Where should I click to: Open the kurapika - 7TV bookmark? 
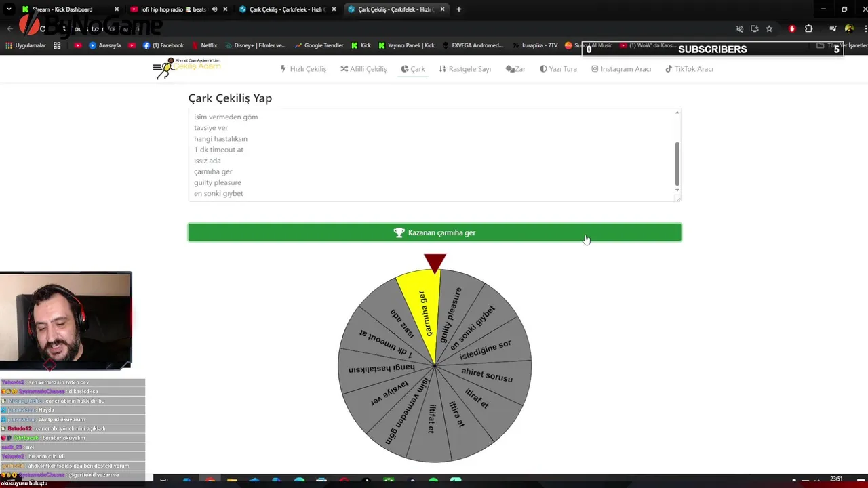pos(535,45)
